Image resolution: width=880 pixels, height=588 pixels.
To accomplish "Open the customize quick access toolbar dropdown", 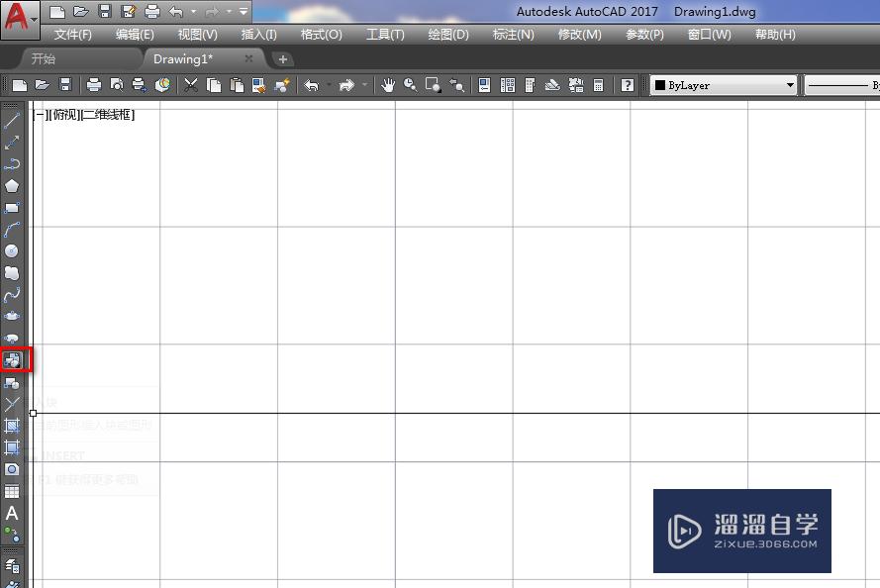I will (x=243, y=11).
